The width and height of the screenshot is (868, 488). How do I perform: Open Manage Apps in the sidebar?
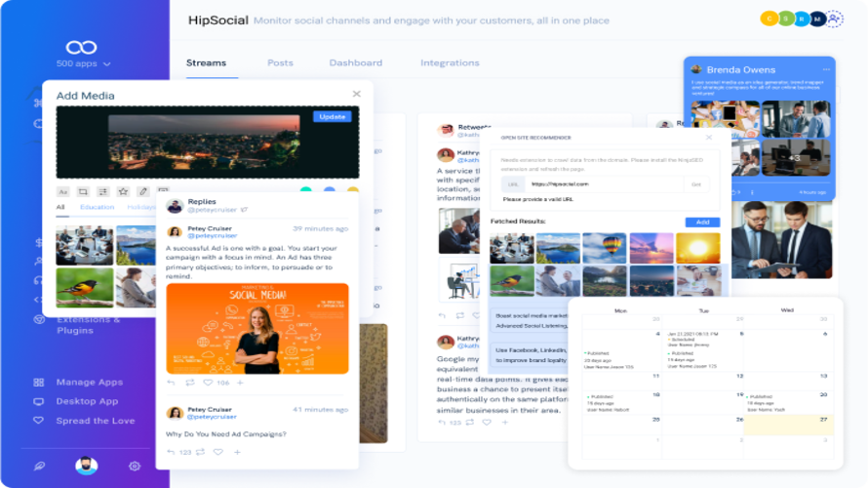click(x=89, y=383)
